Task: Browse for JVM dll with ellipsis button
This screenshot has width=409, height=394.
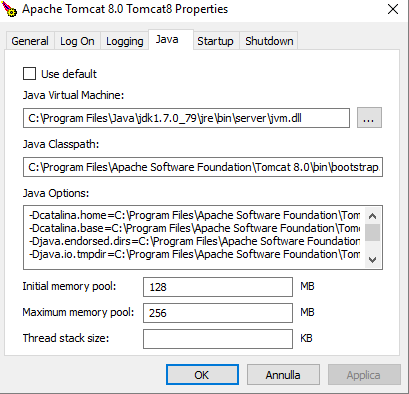Action: coord(369,118)
